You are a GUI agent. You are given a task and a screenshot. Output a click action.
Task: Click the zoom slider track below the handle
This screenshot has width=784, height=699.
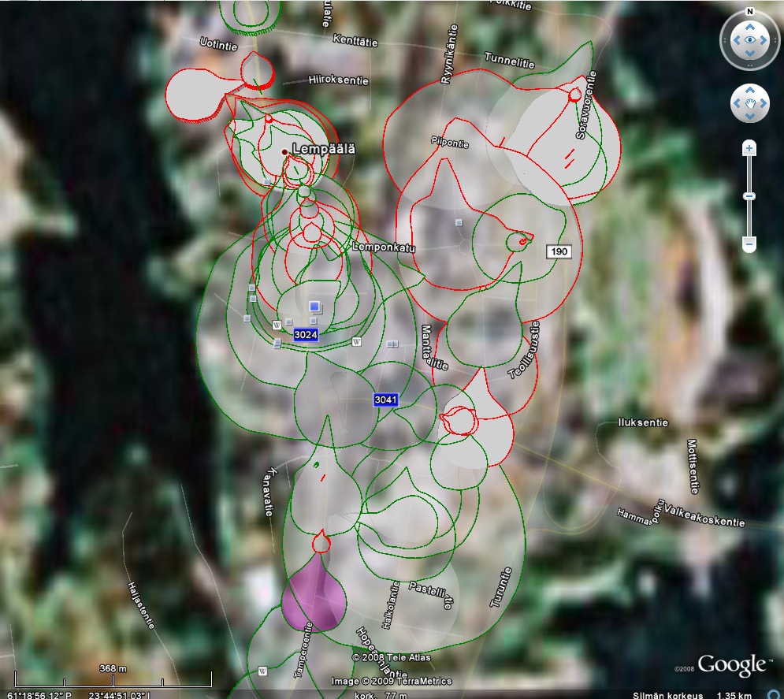click(749, 219)
